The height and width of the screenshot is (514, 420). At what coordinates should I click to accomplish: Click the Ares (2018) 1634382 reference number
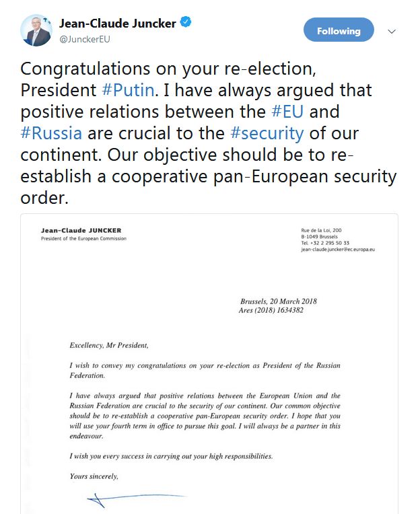[275, 311]
